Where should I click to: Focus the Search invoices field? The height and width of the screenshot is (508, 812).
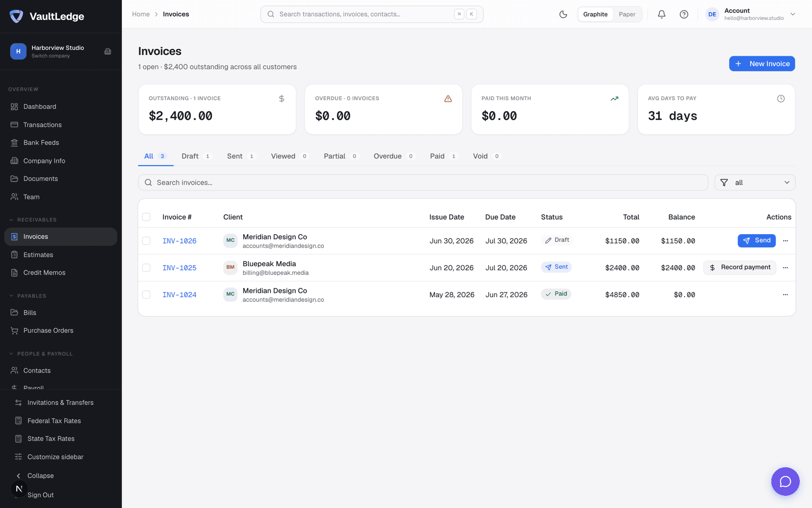click(423, 182)
